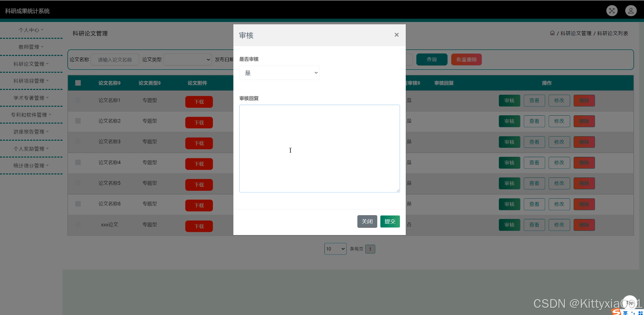
Task: Click inside the 审核回复 text area
Action: pyautogui.click(x=320, y=149)
